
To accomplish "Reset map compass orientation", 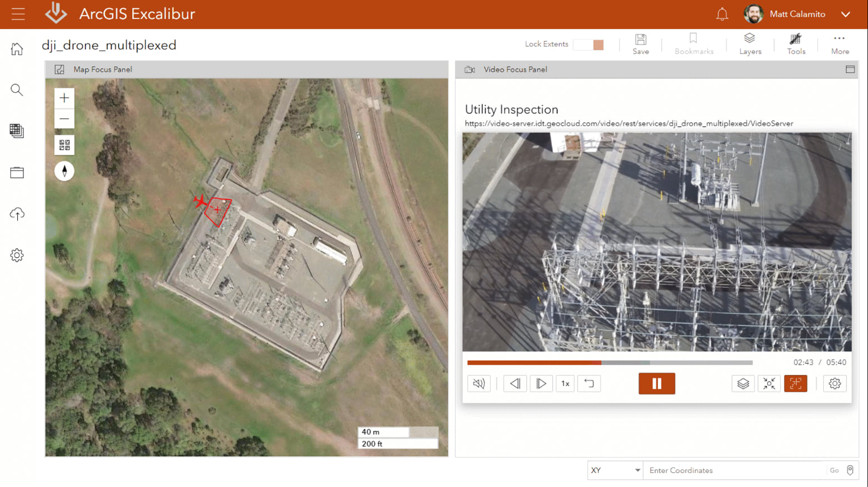I will point(64,171).
